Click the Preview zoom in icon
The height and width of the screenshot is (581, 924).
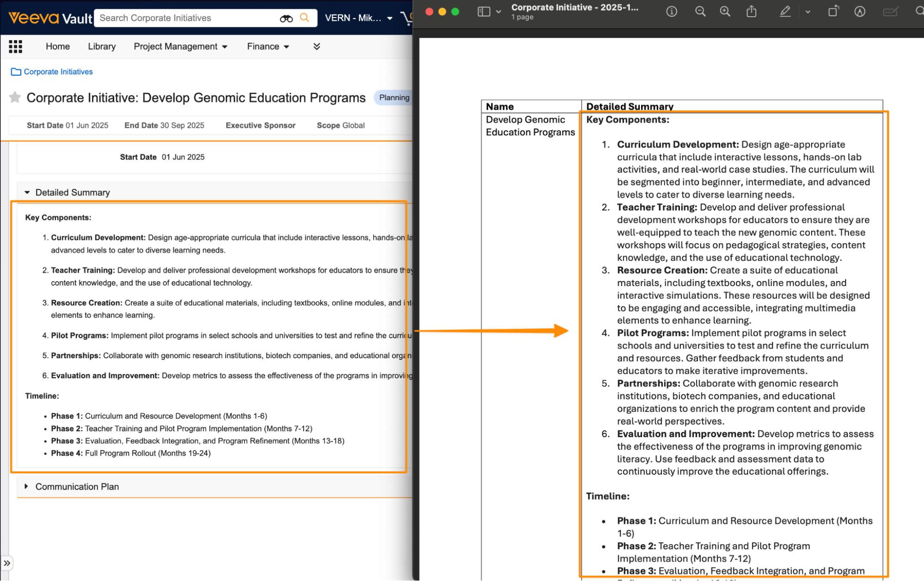tap(725, 12)
